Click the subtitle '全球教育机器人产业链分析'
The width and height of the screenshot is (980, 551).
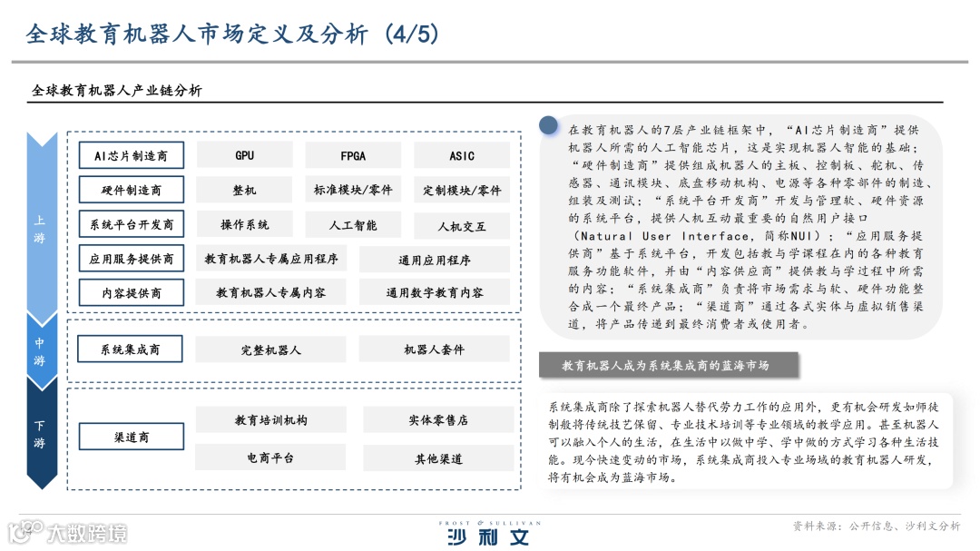[x=117, y=90]
